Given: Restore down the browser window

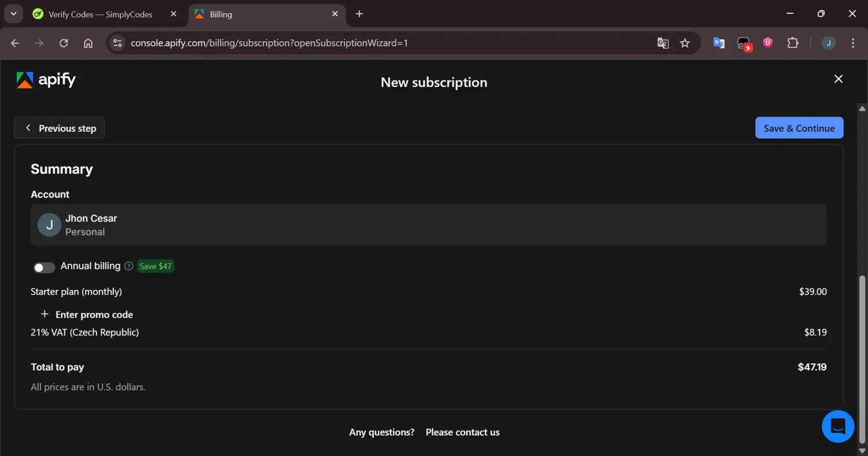Looking at the screenshot, I should coord(821,13).
